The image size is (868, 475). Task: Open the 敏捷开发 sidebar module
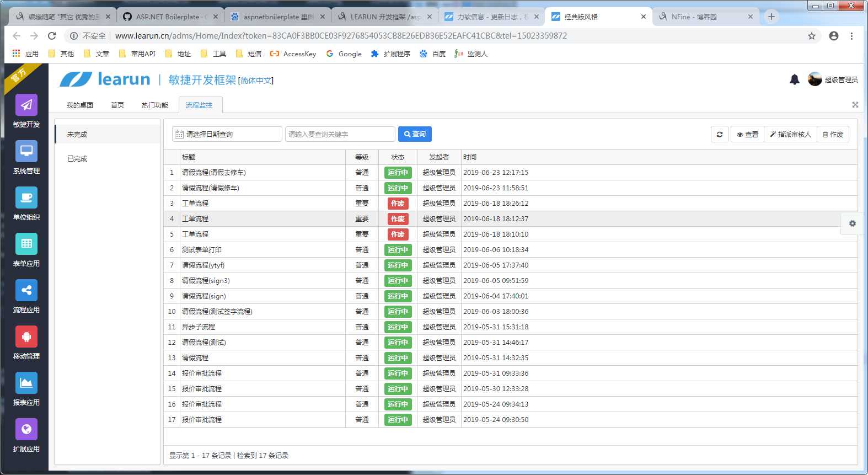[x=26, y=111]
